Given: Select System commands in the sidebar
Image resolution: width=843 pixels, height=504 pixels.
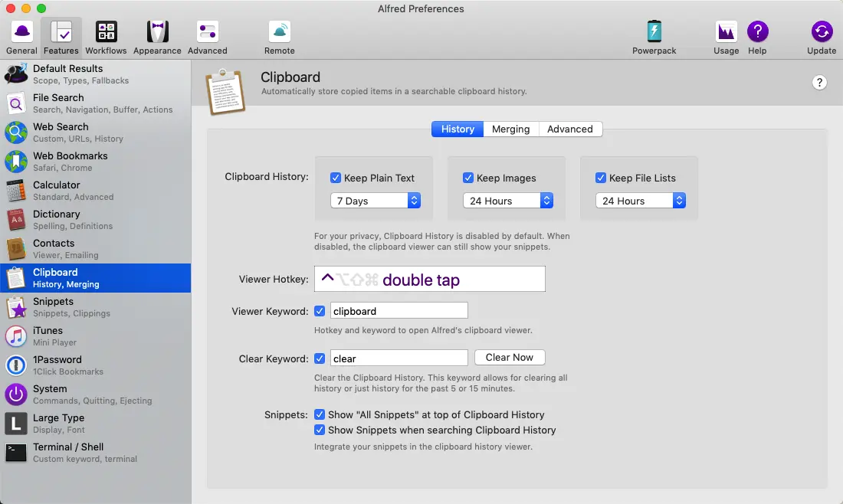Looking at the screenshot, I should pos(96,394).
